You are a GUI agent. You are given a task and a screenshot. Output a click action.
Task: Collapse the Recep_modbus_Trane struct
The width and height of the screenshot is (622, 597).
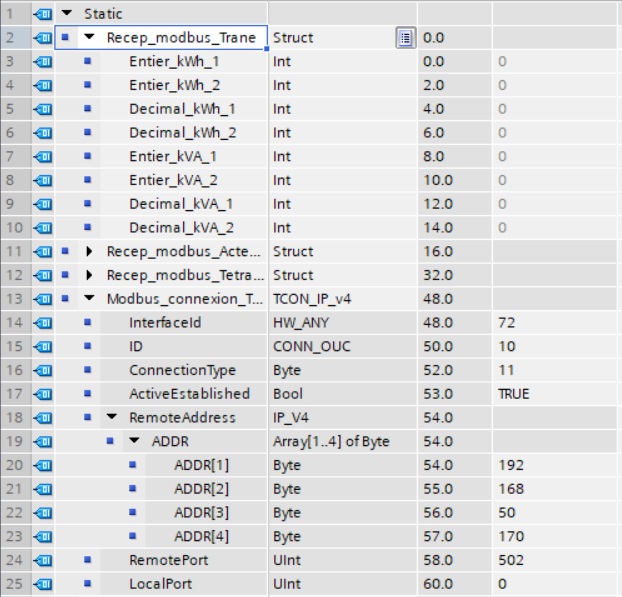click(90, 38)
